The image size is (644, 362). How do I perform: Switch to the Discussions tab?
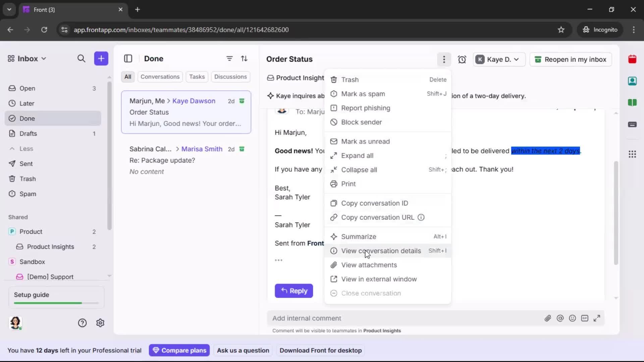click(x=231, y=77)
